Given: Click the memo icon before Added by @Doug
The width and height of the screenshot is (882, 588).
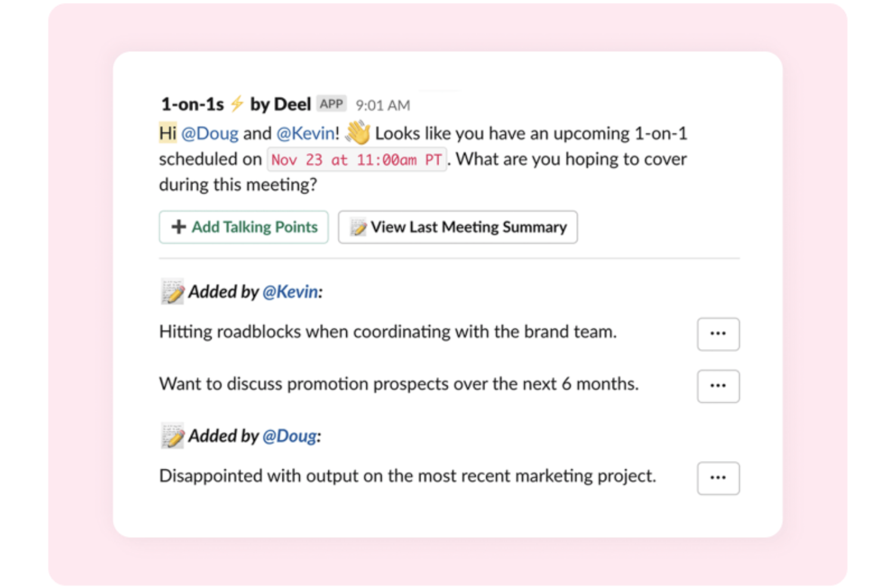Looking at the screenshot, I should [172, 435].
